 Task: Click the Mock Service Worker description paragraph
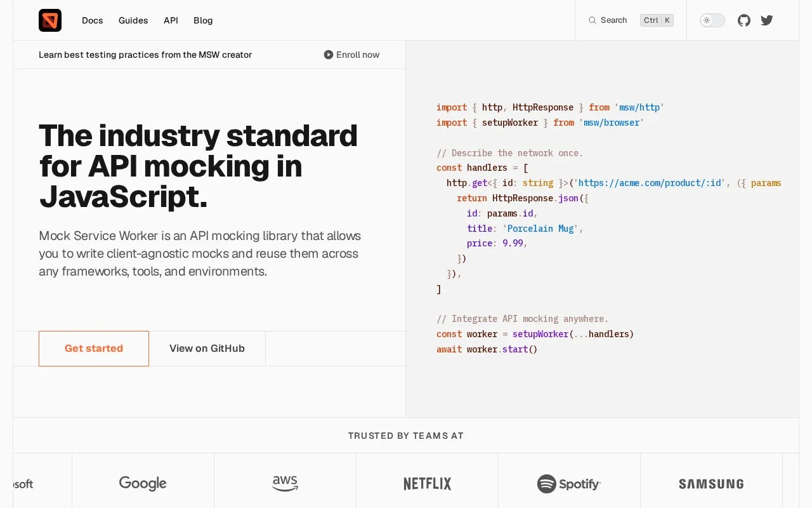tap(200, 253)
